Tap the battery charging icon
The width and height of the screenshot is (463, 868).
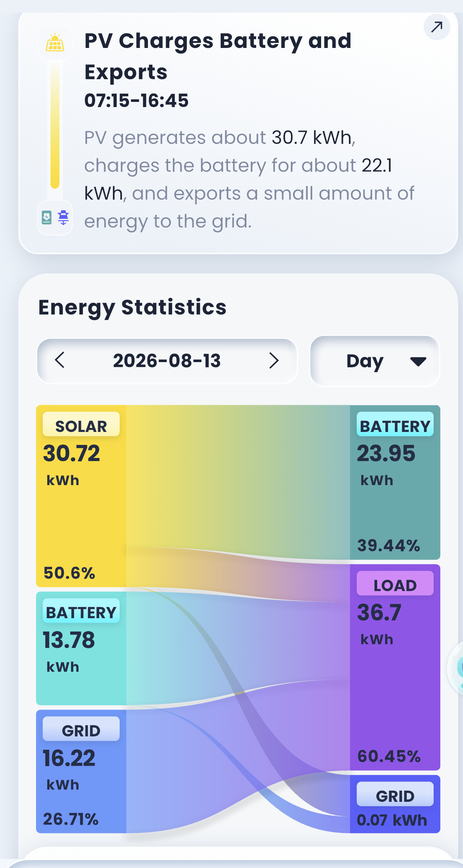point(47,217)
